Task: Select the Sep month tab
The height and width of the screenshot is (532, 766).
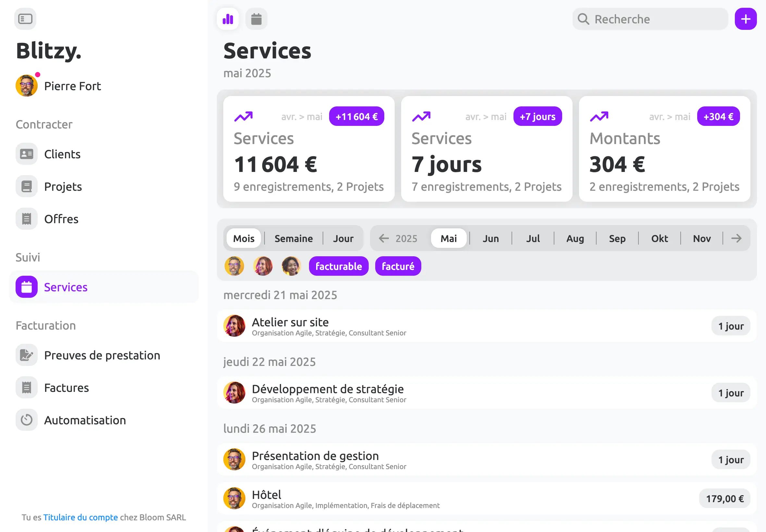Action: point(617,238)
